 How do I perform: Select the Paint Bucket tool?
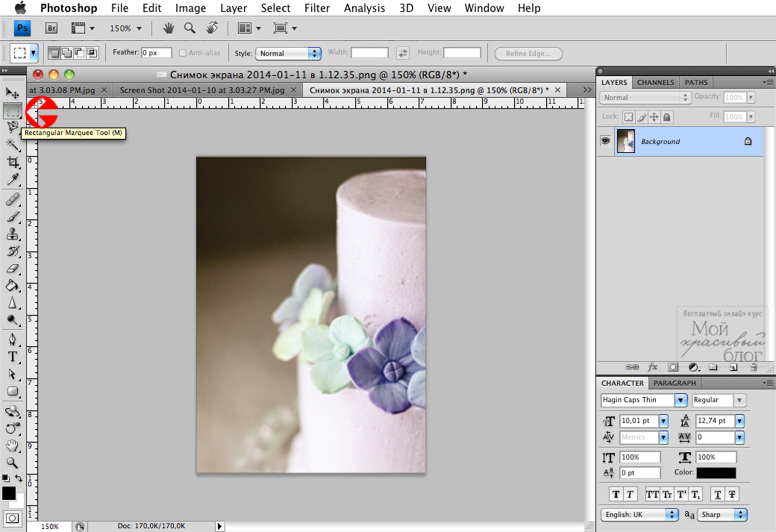pos(13,286)
